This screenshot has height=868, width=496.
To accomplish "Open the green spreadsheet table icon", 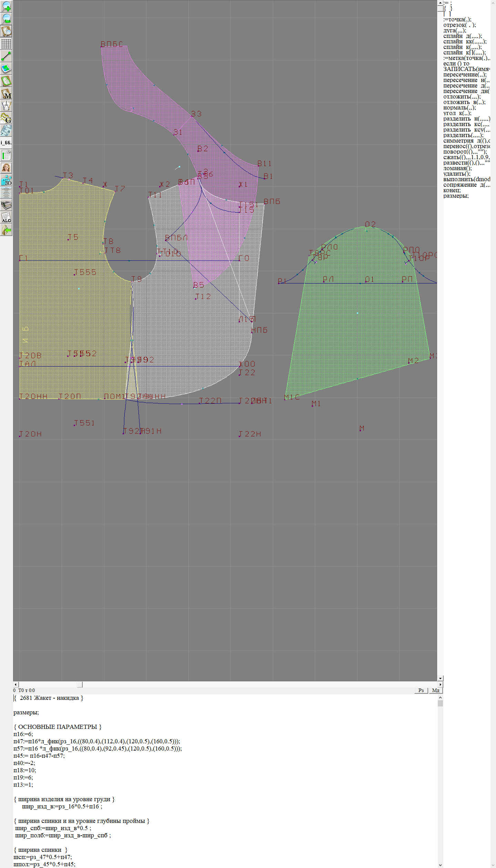I will [6, 155].
